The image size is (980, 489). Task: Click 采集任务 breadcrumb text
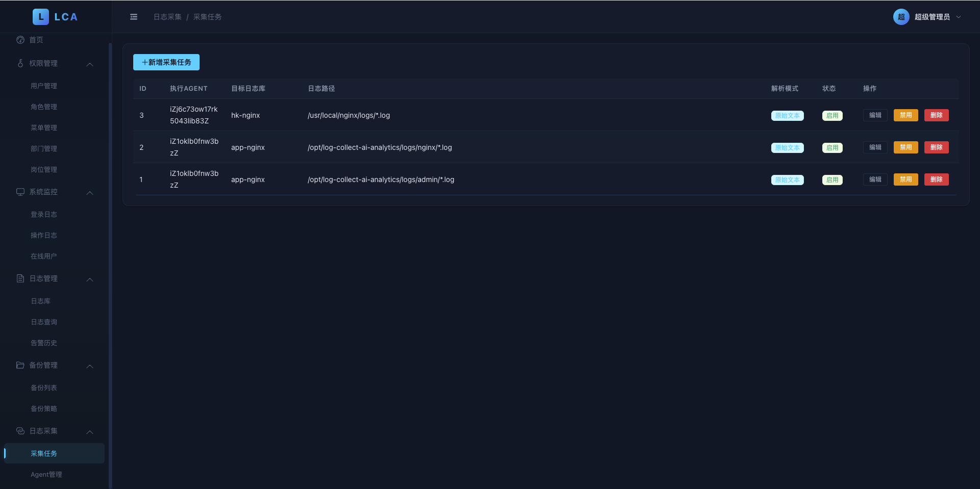click(207, 17)
